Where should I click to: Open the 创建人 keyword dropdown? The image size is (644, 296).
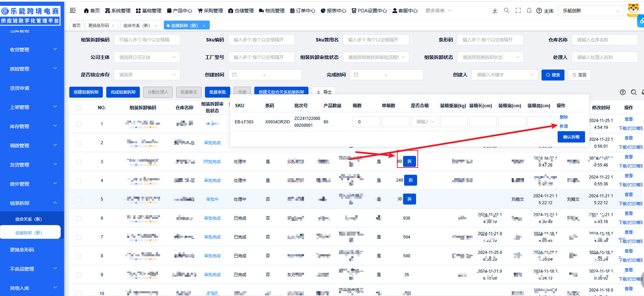pos(505,75)
